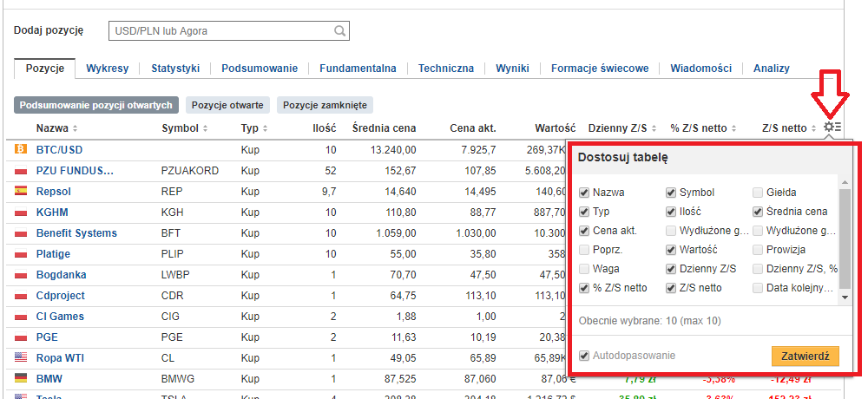Confirm with the Zatwierdź button

(805, 356)
